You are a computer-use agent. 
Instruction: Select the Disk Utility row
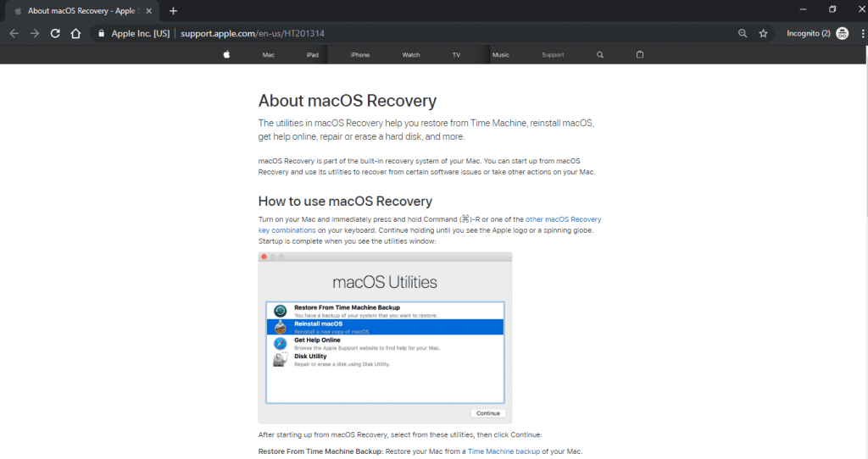point(386,359)
